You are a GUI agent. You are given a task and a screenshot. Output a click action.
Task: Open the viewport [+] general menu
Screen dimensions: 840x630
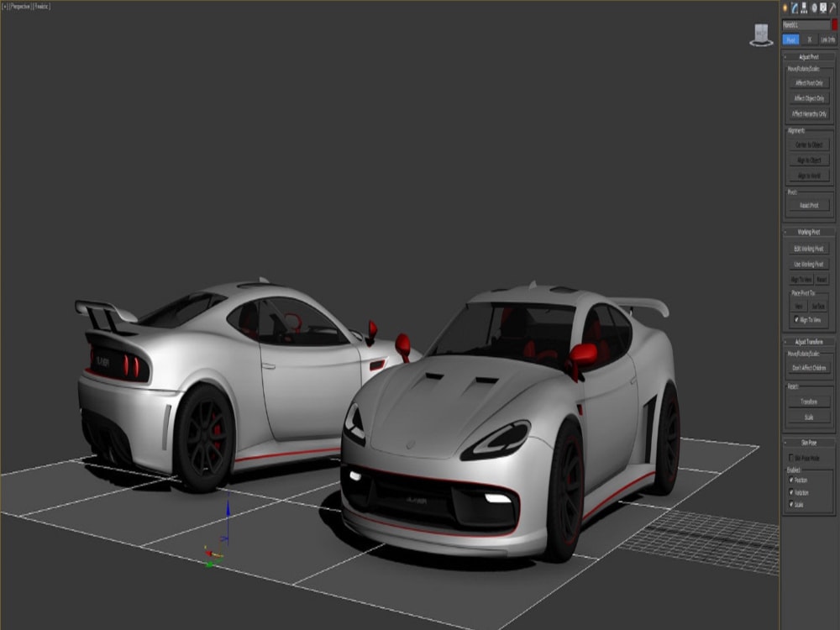pyautogui.click(x=5, y=7)
